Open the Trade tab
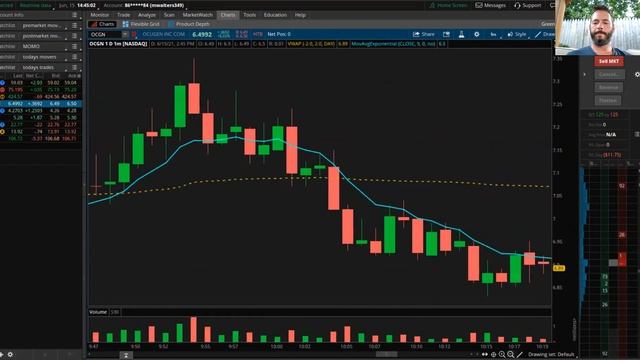The image size is (640, 360). tap(123, 15)
